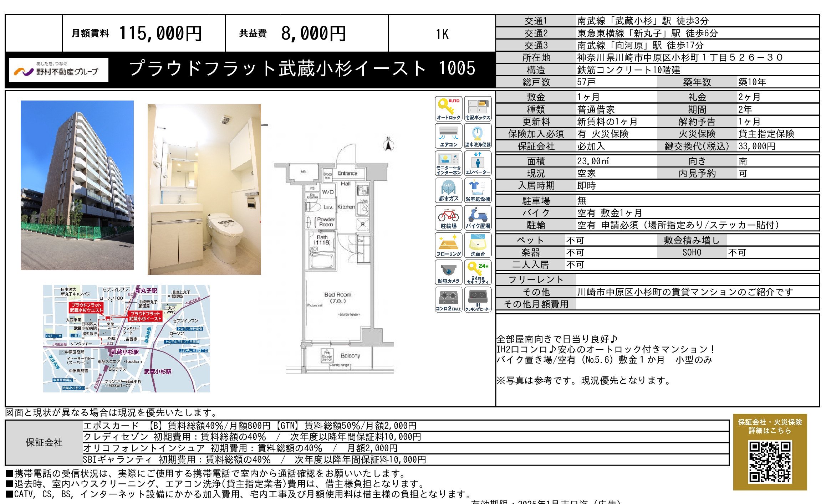Select the プラウドフラット武蔵小杉イースト red map marker

[145, 316]
